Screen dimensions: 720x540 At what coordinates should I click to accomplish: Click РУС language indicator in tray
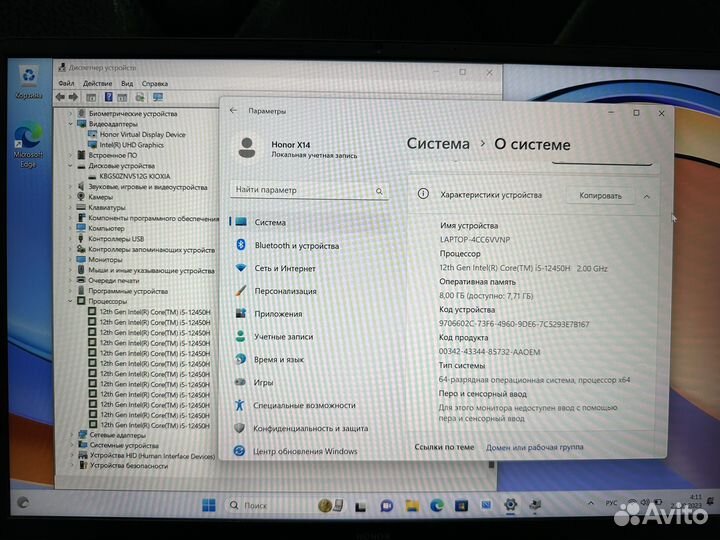pyautogui.click(x=611, y=503)
